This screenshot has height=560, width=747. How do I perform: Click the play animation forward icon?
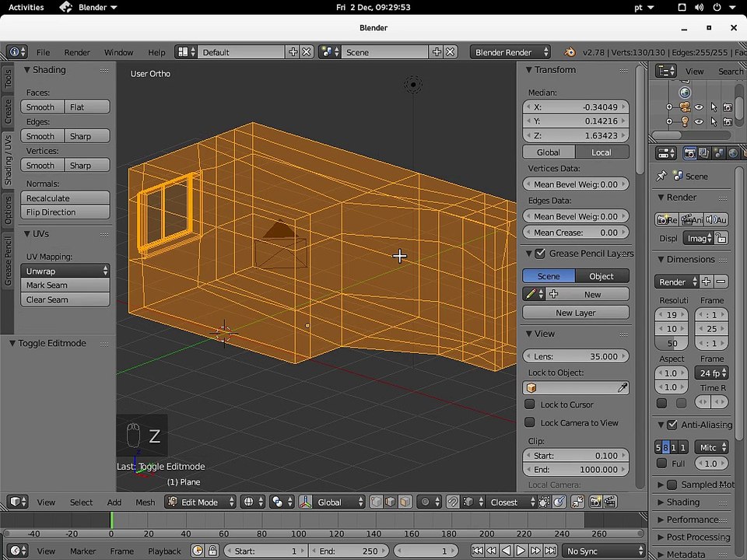[521, 551]
